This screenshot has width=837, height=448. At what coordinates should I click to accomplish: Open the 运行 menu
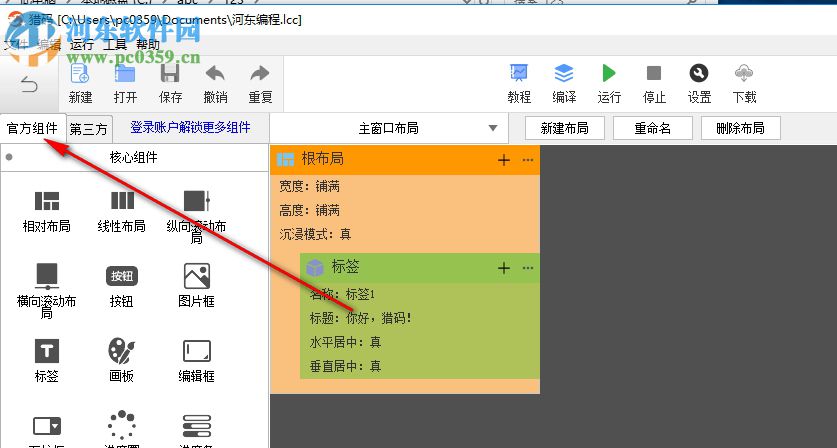tap(82, 45)
